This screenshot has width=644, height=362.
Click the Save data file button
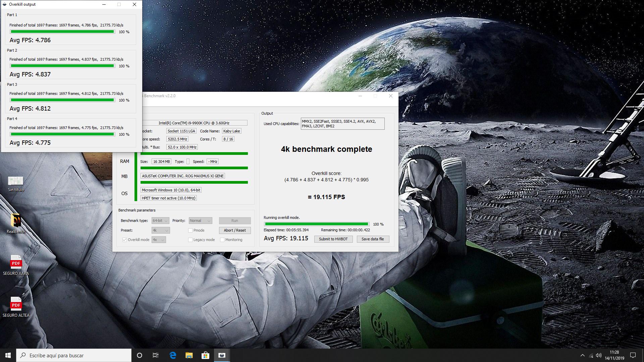point(373,239)
